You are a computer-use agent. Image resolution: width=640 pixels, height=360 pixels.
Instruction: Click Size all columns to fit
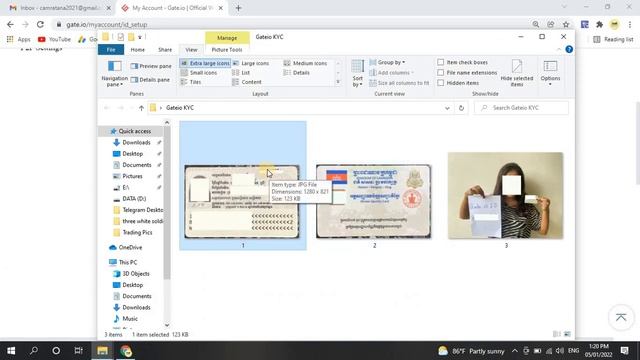(399, 83)
